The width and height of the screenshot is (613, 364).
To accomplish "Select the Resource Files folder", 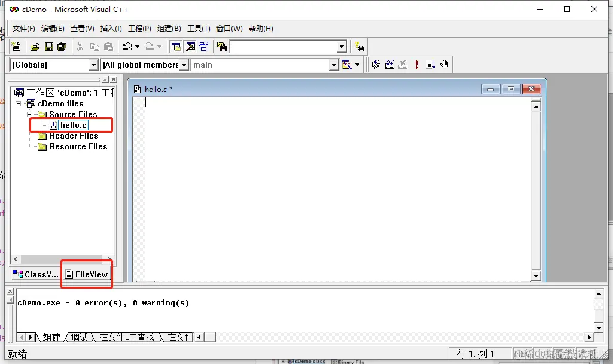I will point(78,147).
